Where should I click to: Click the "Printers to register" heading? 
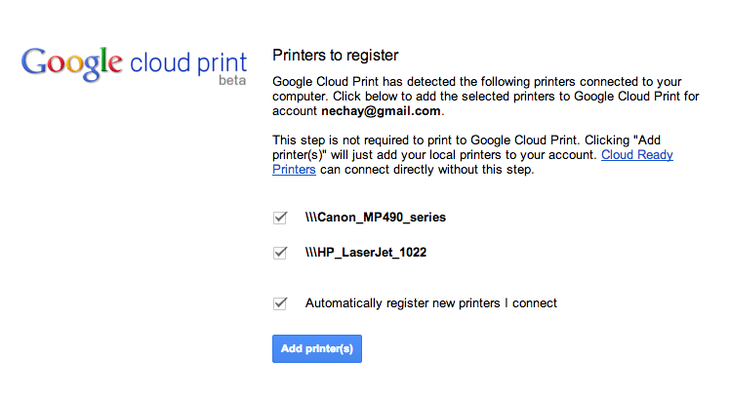click(x=335, y=55)
